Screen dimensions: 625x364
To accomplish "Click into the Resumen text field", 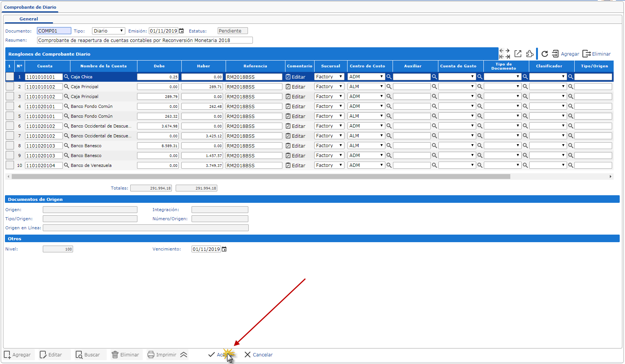I will coord(145,40).
